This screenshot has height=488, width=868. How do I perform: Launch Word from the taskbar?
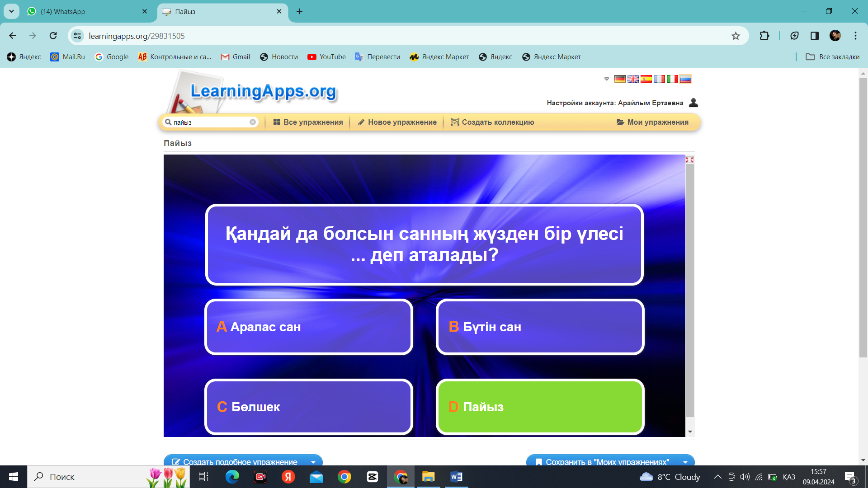tap(456, 477)
